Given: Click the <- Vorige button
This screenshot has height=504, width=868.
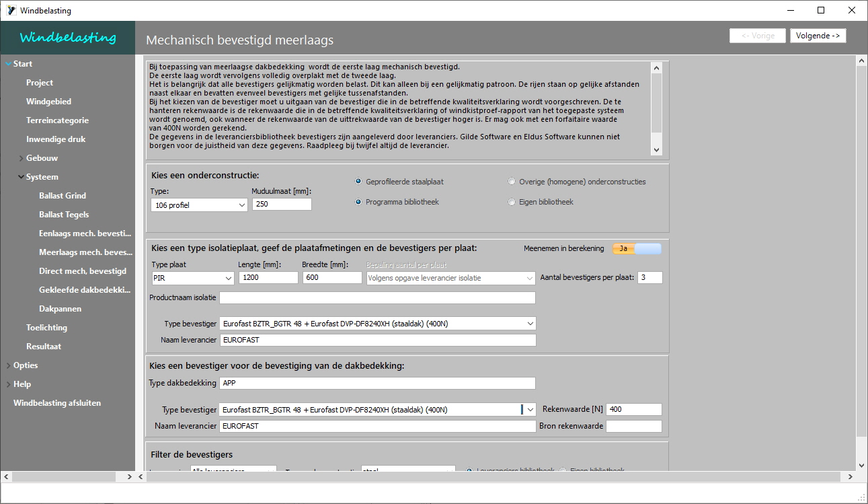Looking at the screenshot, I should (758, 36).
